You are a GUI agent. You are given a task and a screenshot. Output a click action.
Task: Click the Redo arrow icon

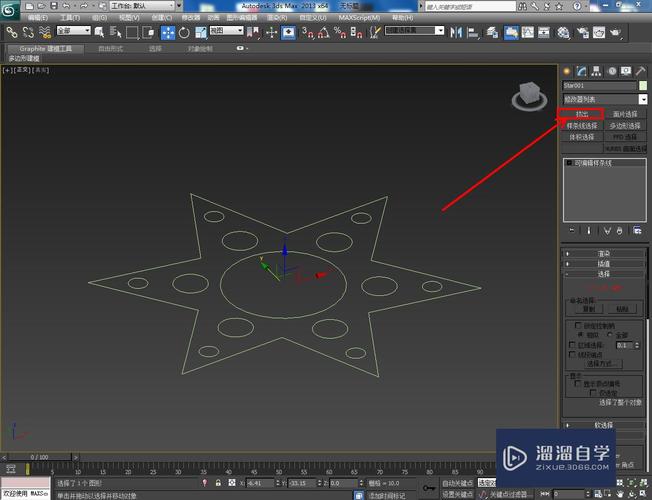(85, 6)
